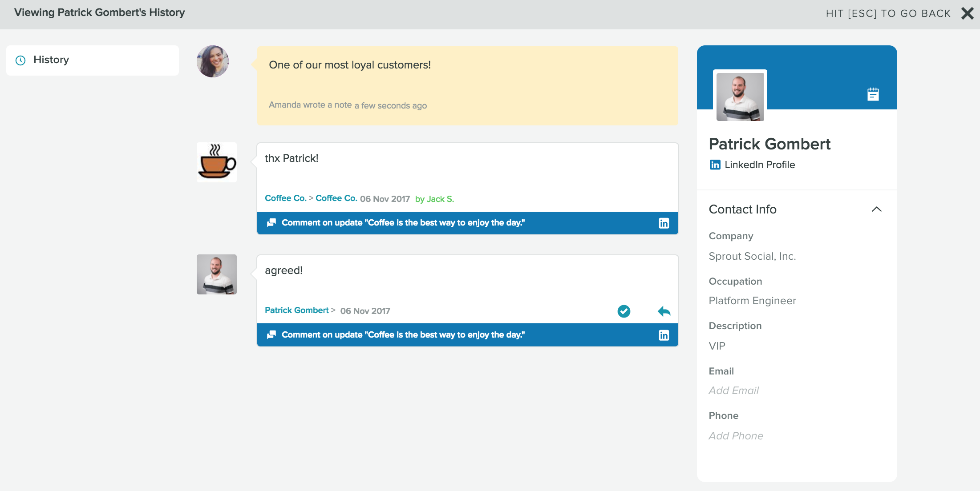Open Patrick Gombert's LinkedIn Profile link
The width and height of the screenshot is (980, 491).
760,165
